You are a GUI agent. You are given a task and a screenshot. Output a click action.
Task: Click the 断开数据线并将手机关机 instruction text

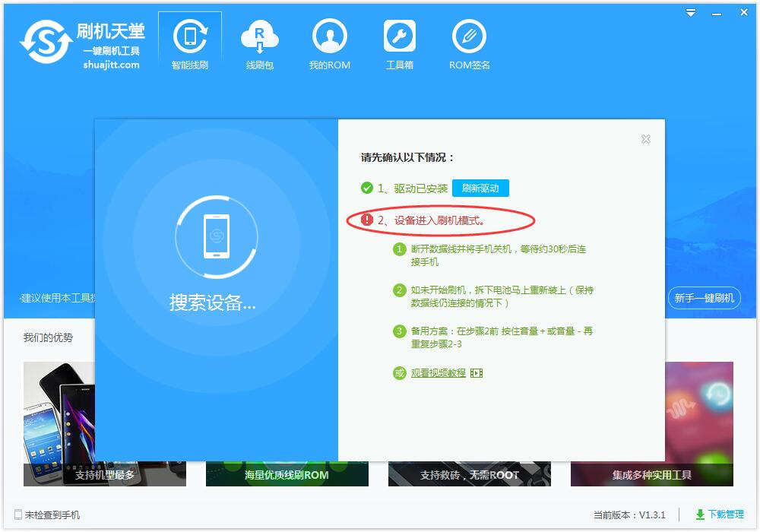click(x=499, y=255)
